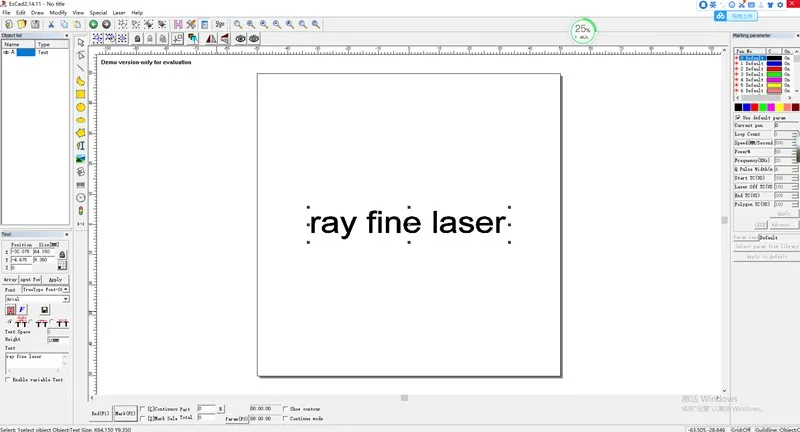Save the document with the floppy disk icon
The image size is (800, 432).
[35, 24]
